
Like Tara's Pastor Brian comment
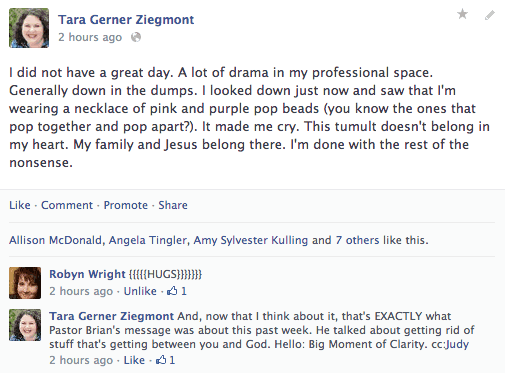pyautogui.click(x=134, y=360)
